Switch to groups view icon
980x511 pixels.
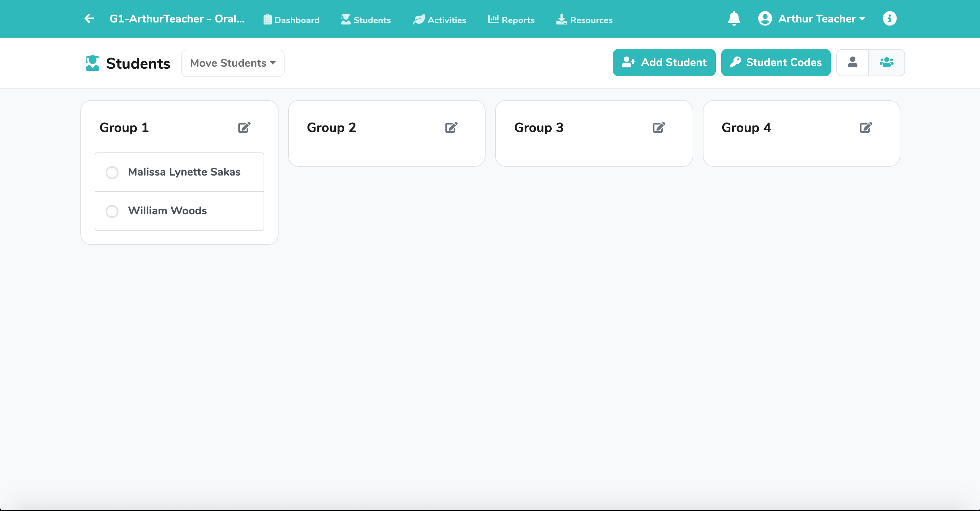click(886, 62)
